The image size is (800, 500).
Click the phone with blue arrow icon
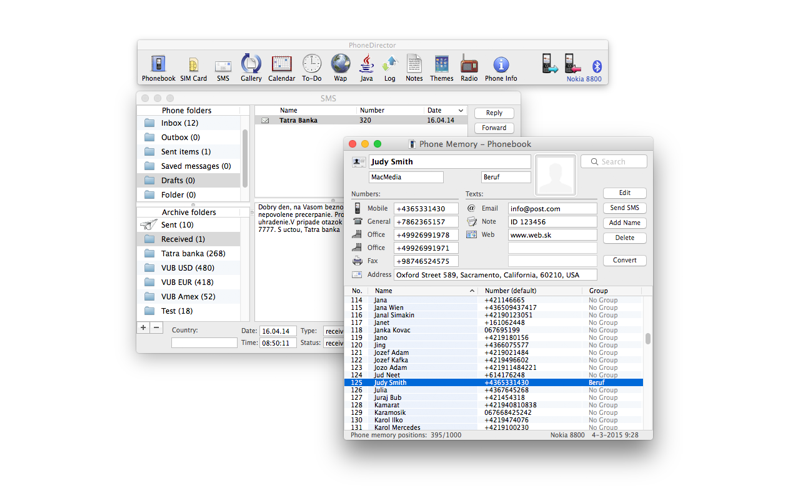point(549,64)
